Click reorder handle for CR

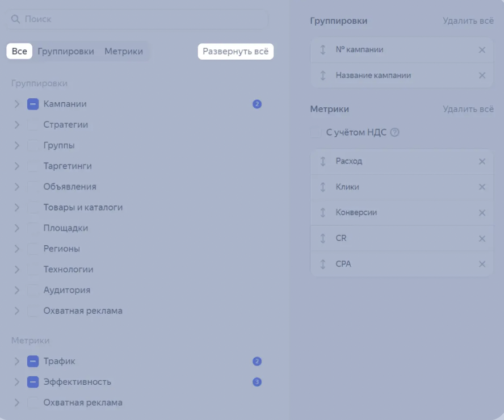click(x=323, y=238)
